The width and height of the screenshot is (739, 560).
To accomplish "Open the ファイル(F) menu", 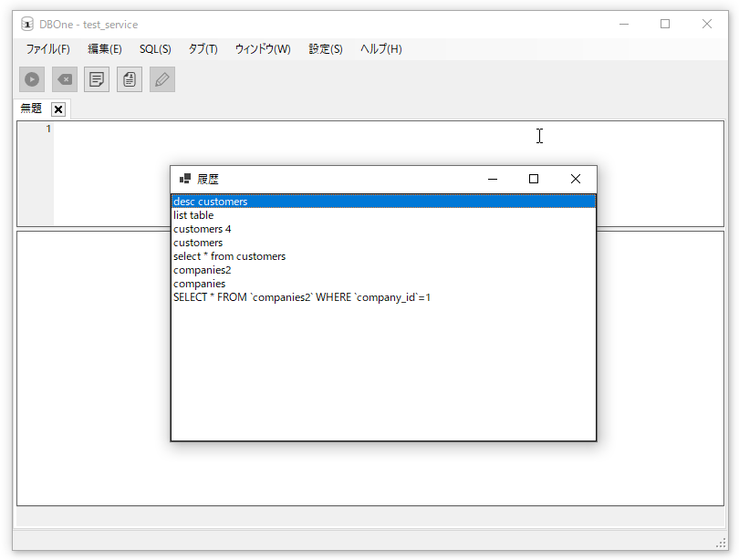I will [x=47, y=49].
